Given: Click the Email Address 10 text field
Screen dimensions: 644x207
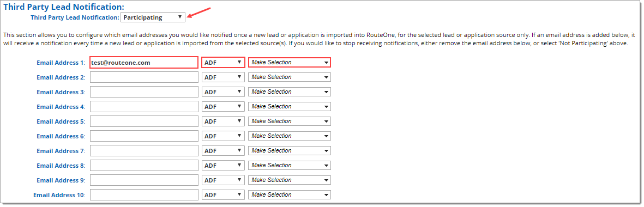Looking at the screenshot, I should pyautogui.click(x=144, y=195).
